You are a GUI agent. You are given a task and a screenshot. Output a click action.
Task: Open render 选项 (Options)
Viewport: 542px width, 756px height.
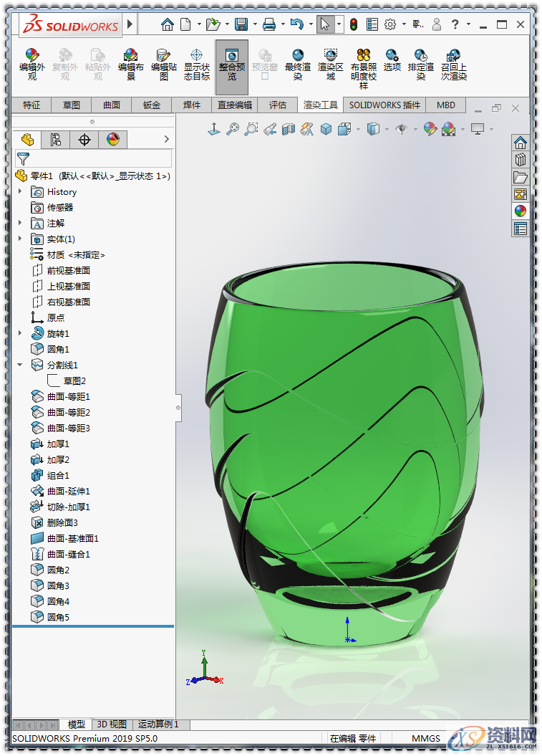tap(392, 59)
